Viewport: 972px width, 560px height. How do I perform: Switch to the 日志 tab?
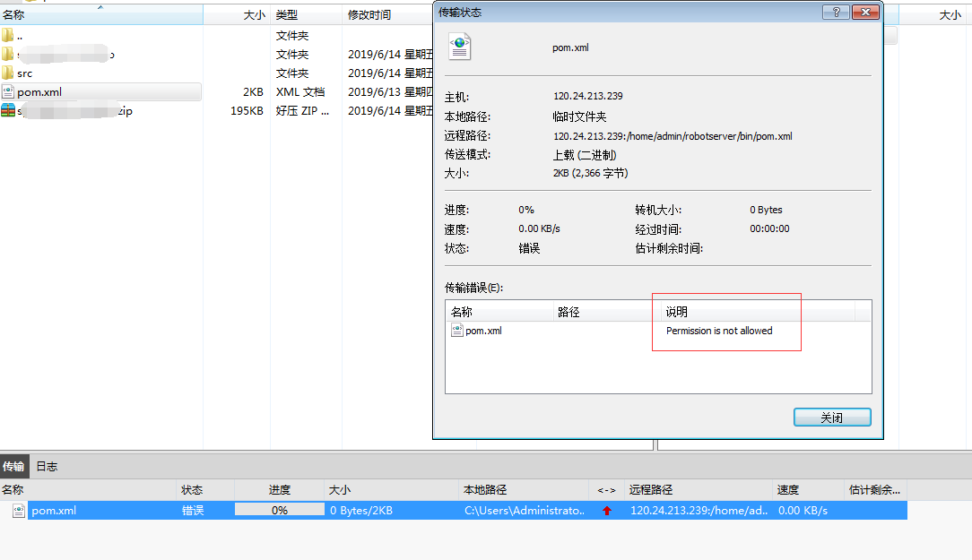48,467
